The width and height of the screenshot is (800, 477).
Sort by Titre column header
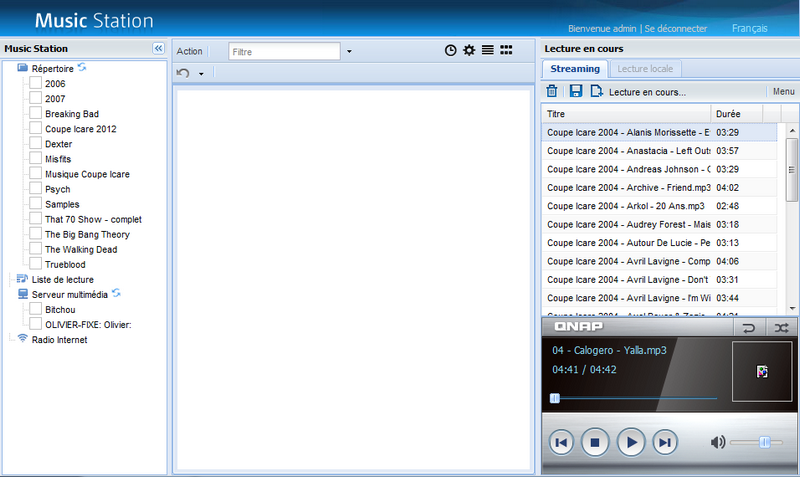pos(626,114)
